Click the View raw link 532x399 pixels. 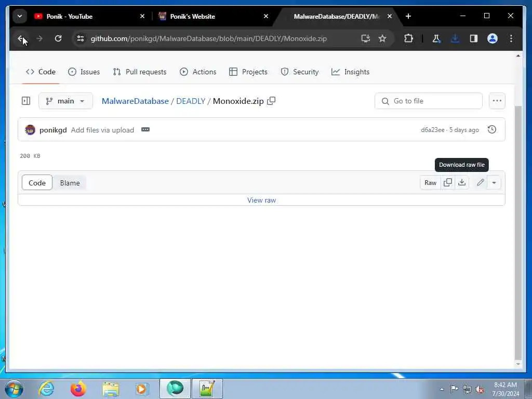262,200
